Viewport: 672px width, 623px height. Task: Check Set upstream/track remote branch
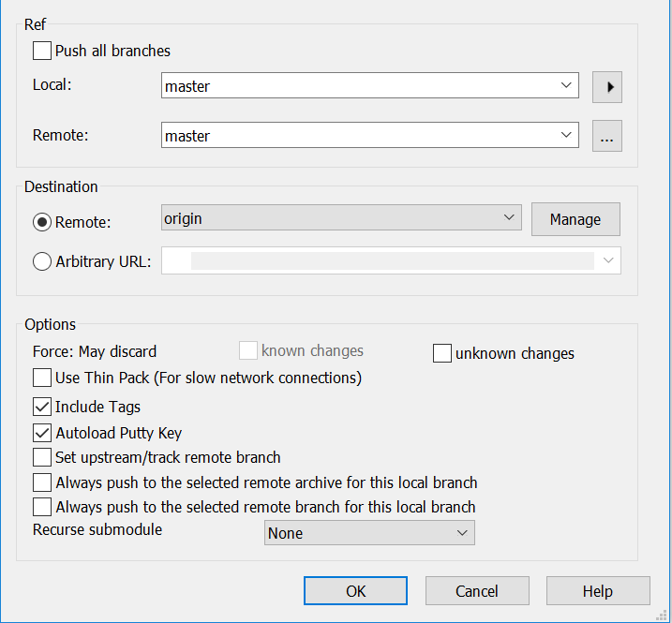click(x=42, y=457)
